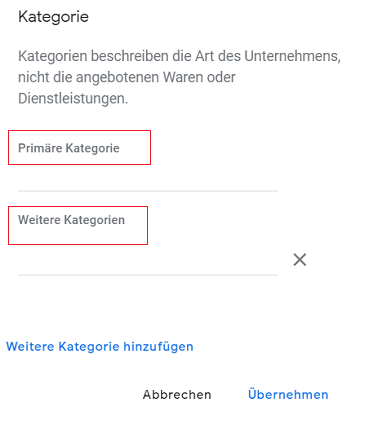The height and width of the screenshot is (440, 392).
Task: Click the red box around Primäre Kategorie
Action: tap(79, 147)
